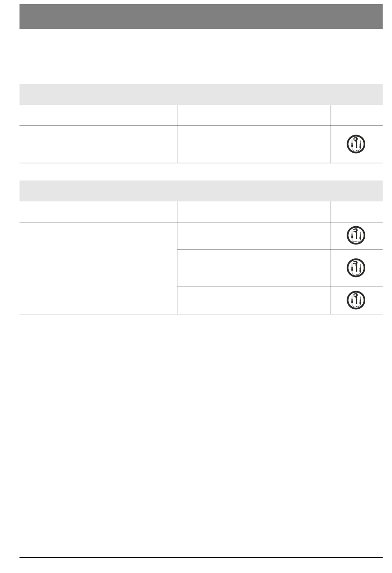Click the first table's left column header cell
The width and height of the screenshot is (392, 573).
98,115
